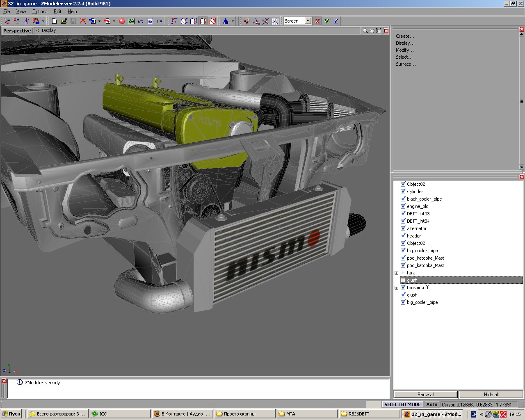Toggle Auto mode in status bar

click(432, 404)
